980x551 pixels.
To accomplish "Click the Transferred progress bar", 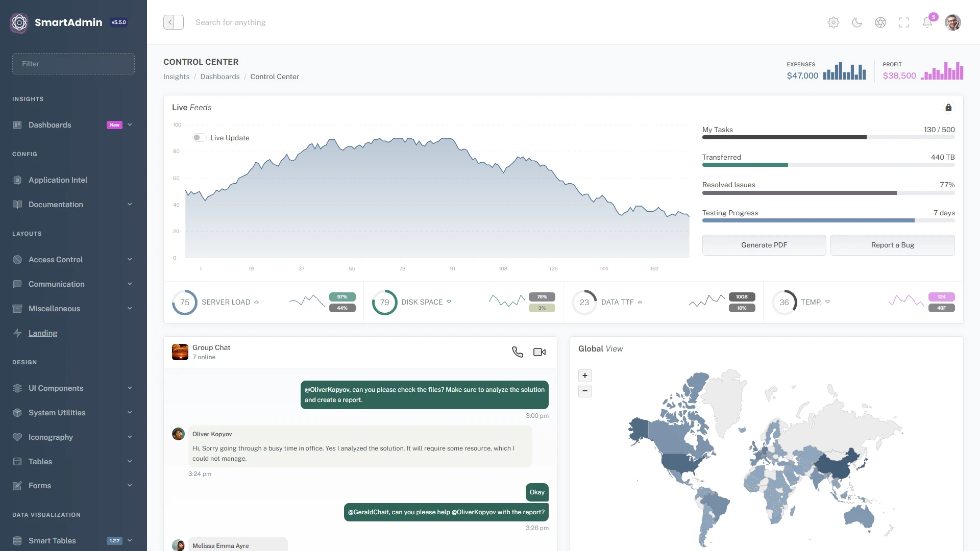I will (x=828, y=165).
